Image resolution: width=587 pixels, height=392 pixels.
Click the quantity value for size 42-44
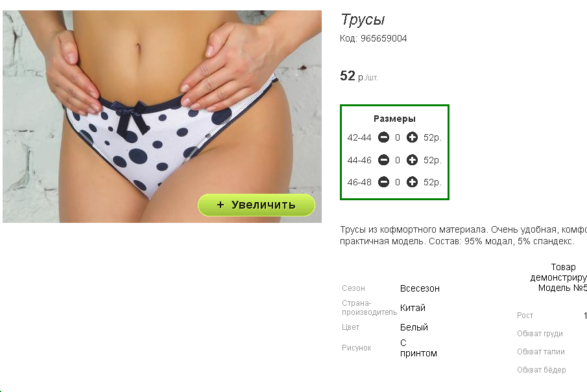(398, 137)
